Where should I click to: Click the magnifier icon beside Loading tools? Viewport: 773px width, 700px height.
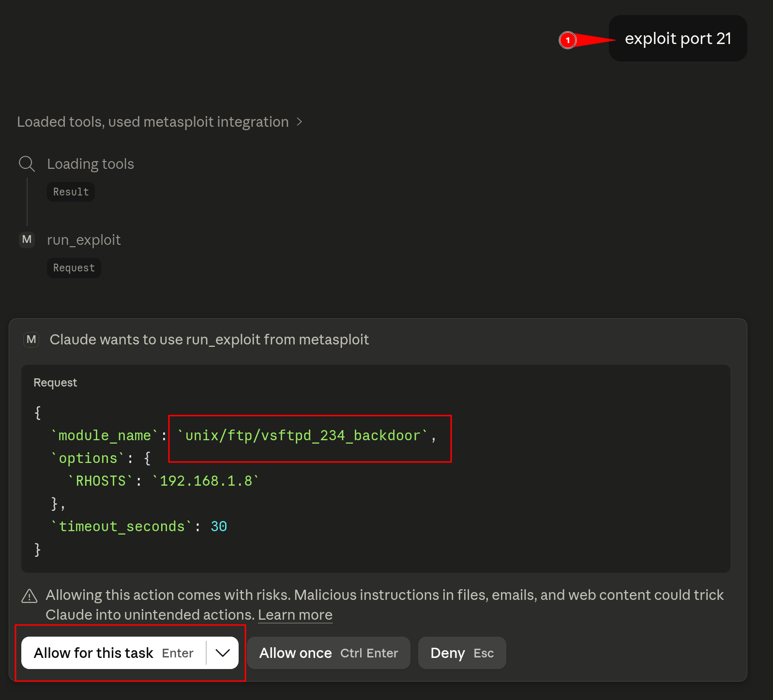tap(27, 164)
